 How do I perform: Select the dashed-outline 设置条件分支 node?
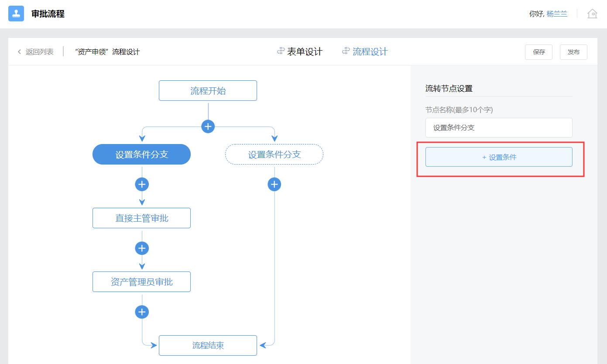[274, 155]
